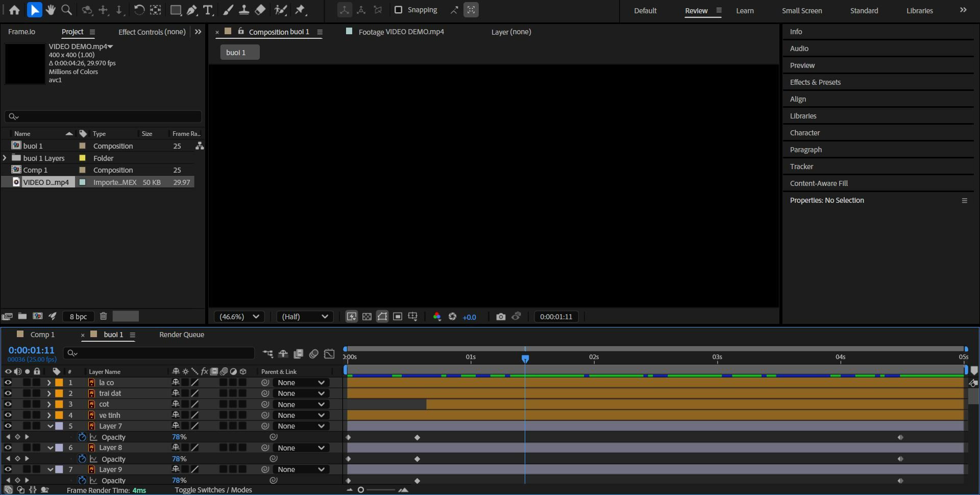Expand the cot layer properties
This screenshot has width=980, height=495.
[x=49, y=404]
